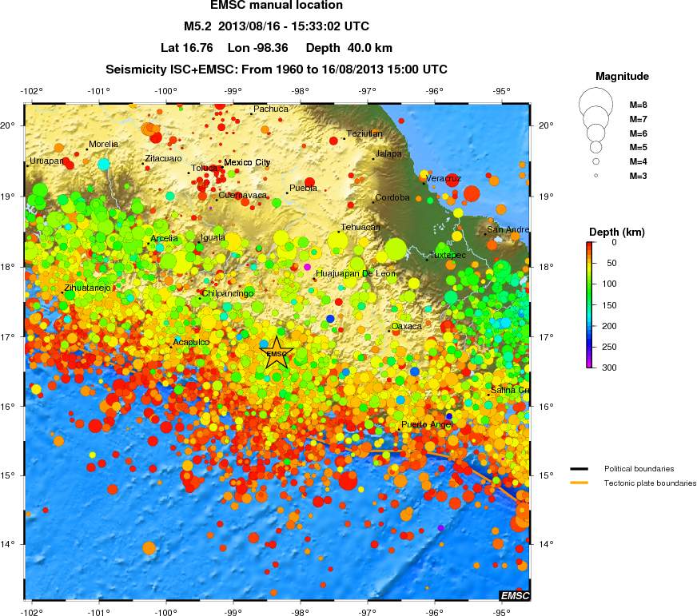697x616 pixels.
Task: Click the Magnitude legend heading
Action: [622, 77]
